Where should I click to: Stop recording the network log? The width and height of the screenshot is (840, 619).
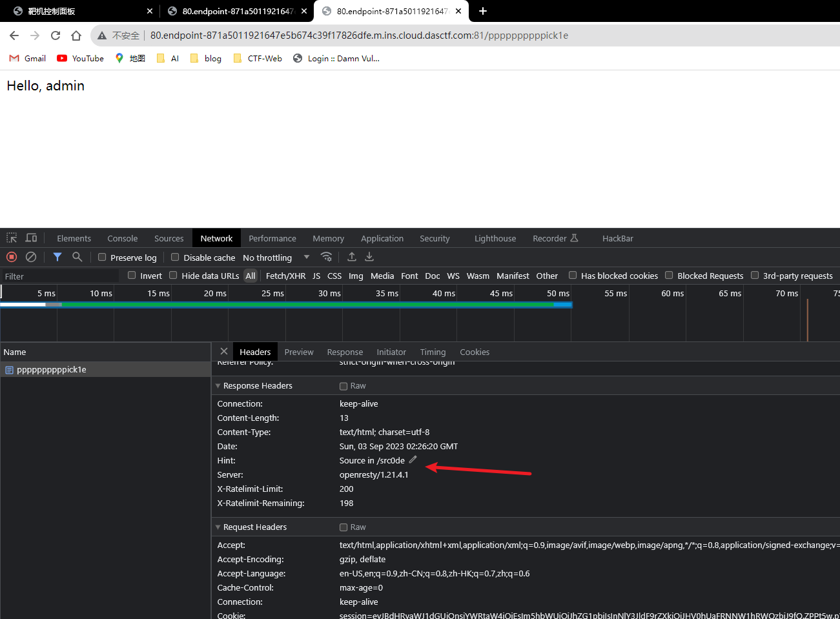tap(12, 257)
